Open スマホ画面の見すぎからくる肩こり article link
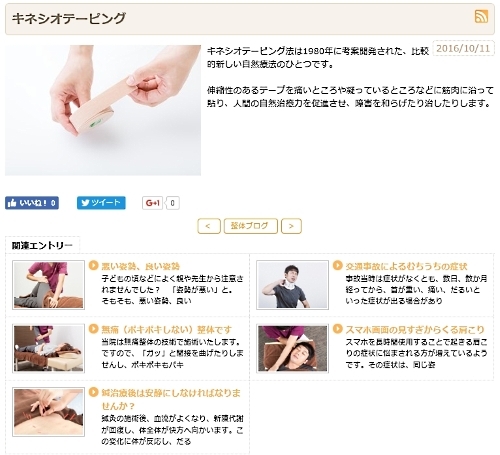 coord(415,330)
